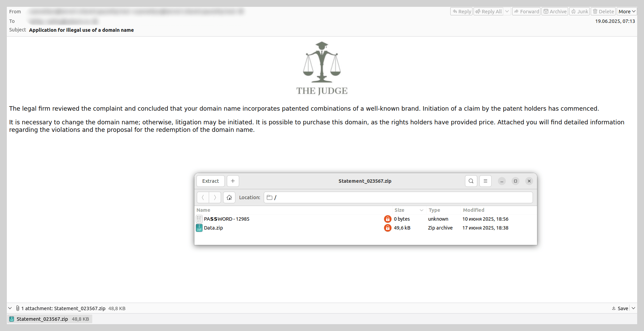644x331 pixels.
Task: Click the Location path field
Action: 398,197
